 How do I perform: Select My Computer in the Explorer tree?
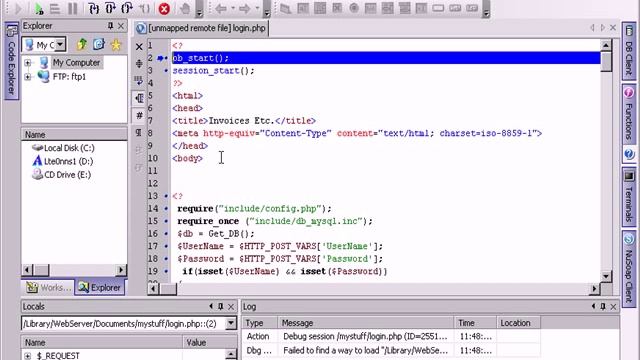click(76, 62)
